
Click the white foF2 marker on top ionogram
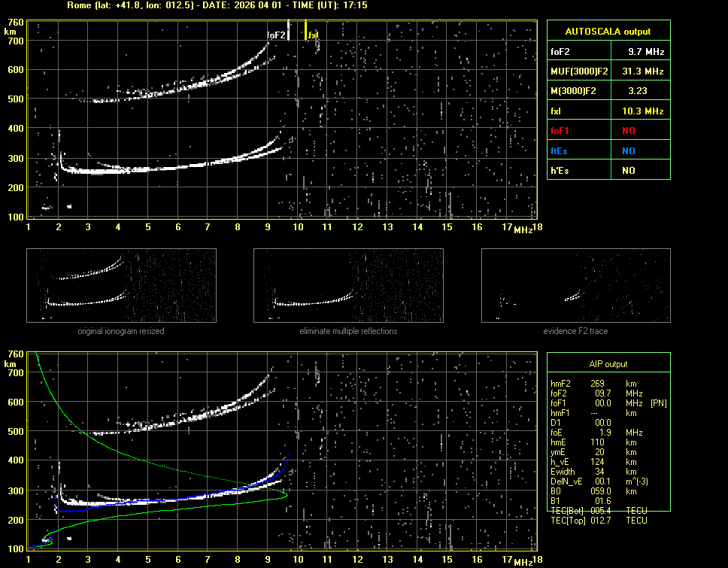click(x=289, y=31)
